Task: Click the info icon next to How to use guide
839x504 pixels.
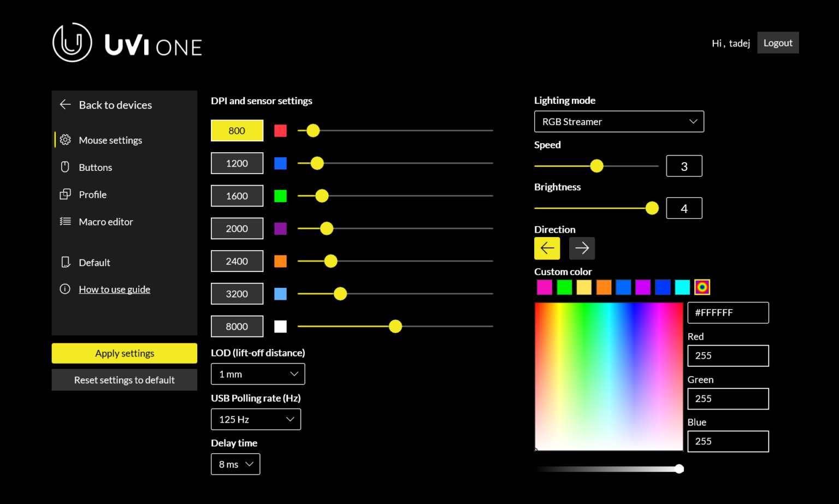Action: (65, 289)
